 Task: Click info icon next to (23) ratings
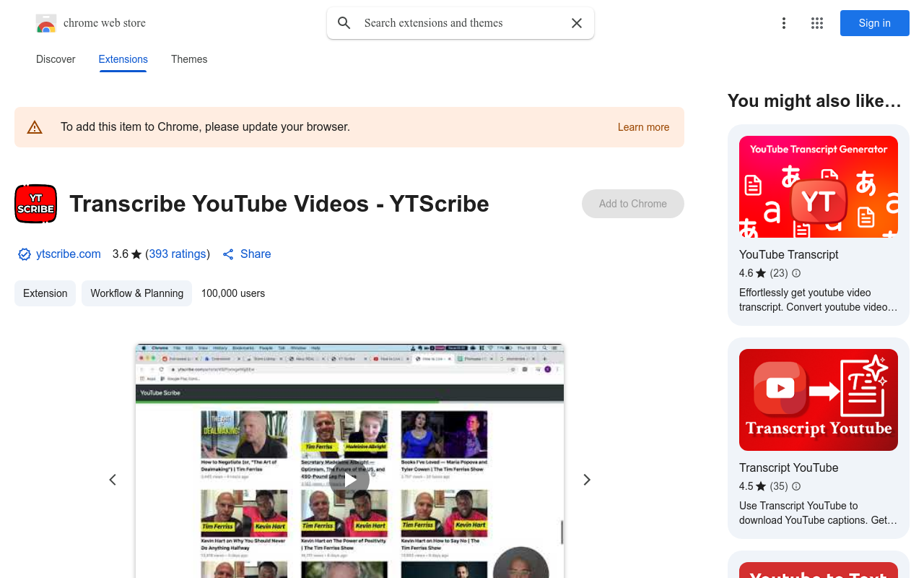796,273
